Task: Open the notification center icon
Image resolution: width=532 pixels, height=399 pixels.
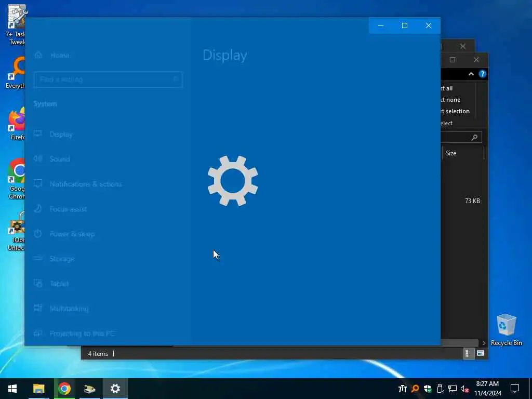Action: (x=515, y=389)
